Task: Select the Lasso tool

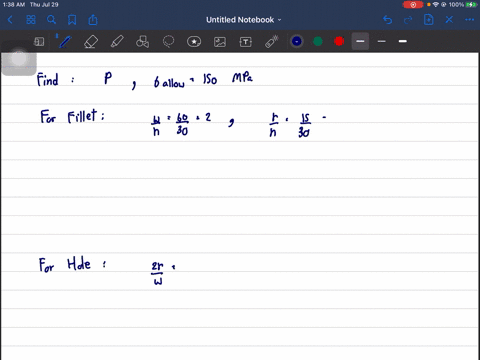Action: pyautogui.click(x=168, y=42)
